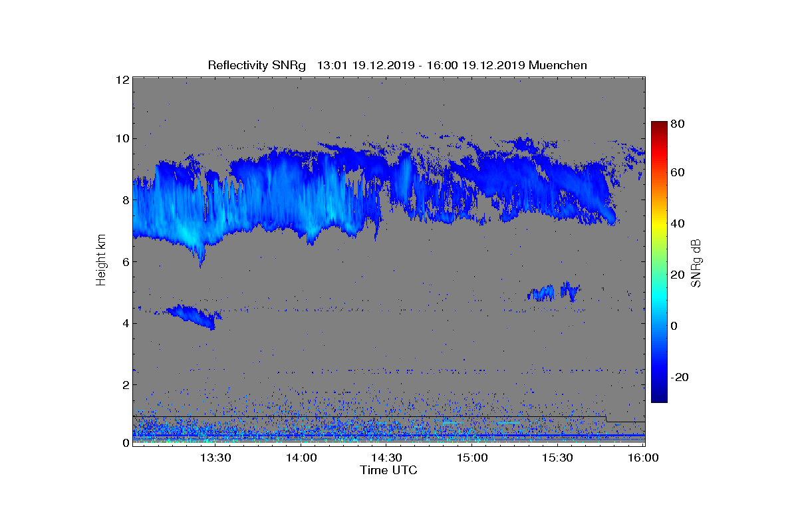Click the 8 km height tick label
Viewport: 798px width, 532px height.
point(125,200)
